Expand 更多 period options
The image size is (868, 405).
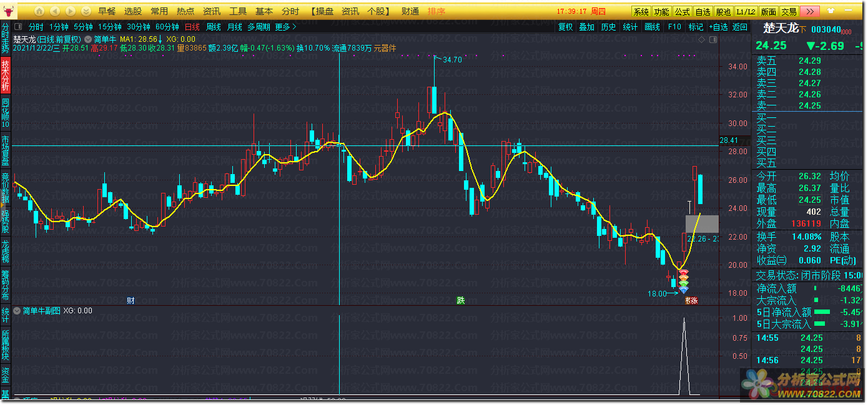(x=286, y=27)
